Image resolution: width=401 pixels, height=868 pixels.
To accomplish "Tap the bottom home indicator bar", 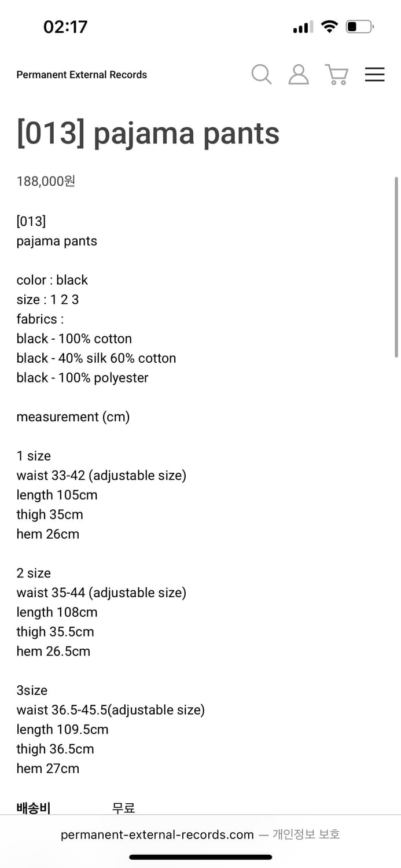I will point(201,857).
